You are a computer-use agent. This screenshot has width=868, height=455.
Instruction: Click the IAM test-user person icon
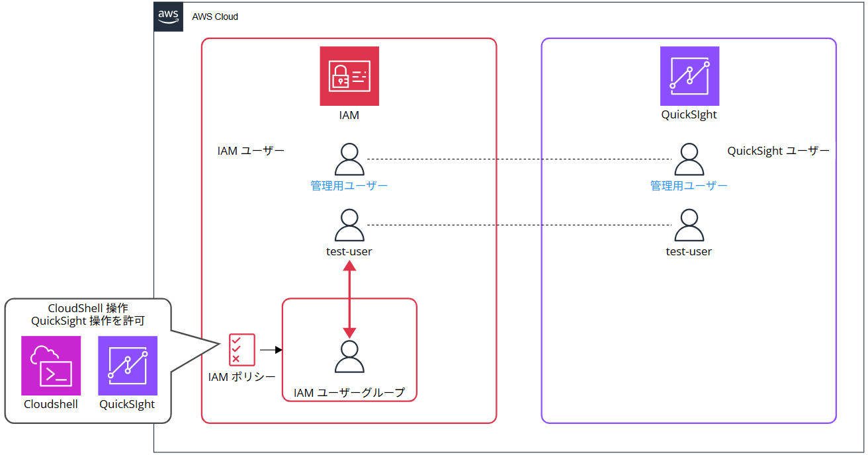349,226
